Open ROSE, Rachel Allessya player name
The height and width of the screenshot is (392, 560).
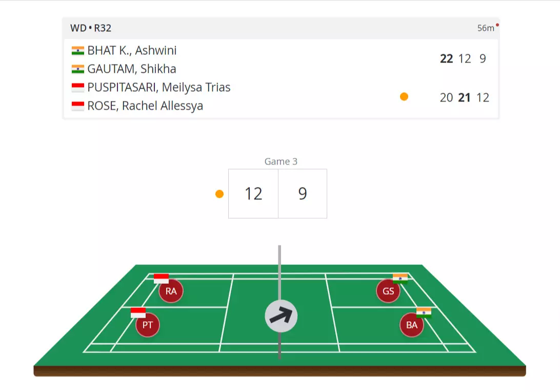click(145, 106)
